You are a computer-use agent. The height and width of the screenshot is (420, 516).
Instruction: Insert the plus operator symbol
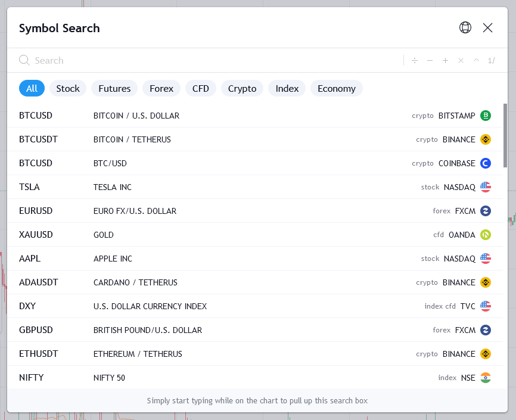click(x=445, y=61)
